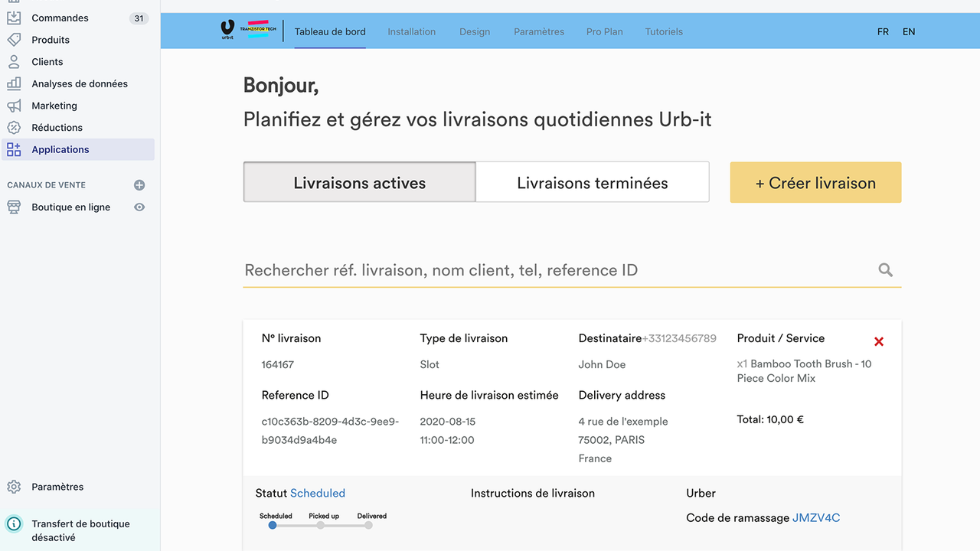Click the Delivered progress dot
The image size is (980, 551).
click(x=369, y=525)
